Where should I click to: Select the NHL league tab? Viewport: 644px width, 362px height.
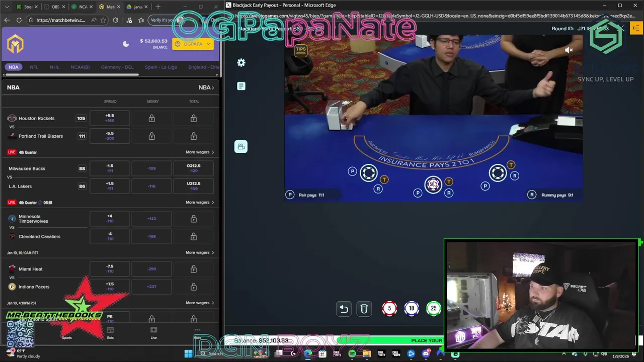click(54, 67)
